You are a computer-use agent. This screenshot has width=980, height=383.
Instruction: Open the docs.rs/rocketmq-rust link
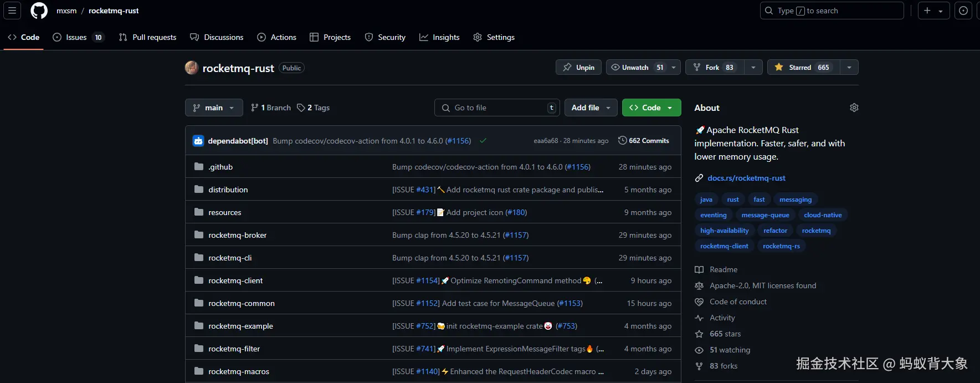[x=746, y=178]
